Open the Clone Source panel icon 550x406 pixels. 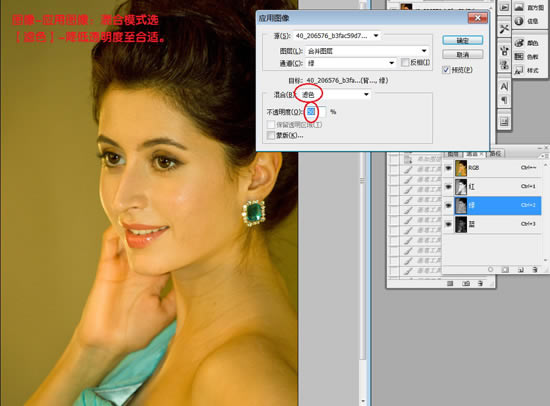click(x=504, y=65)
